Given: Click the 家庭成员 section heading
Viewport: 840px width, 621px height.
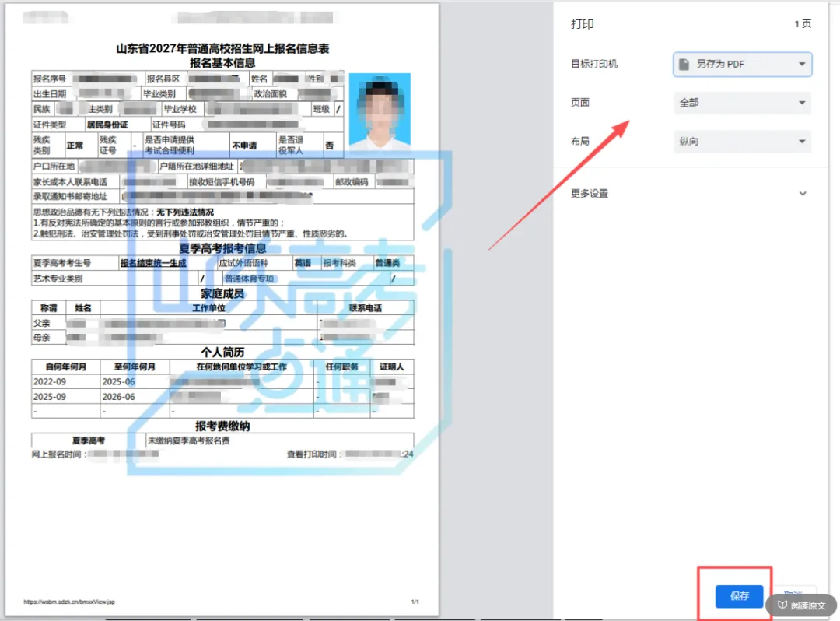Looking at the screenshot, I should [x=222, y=293].
